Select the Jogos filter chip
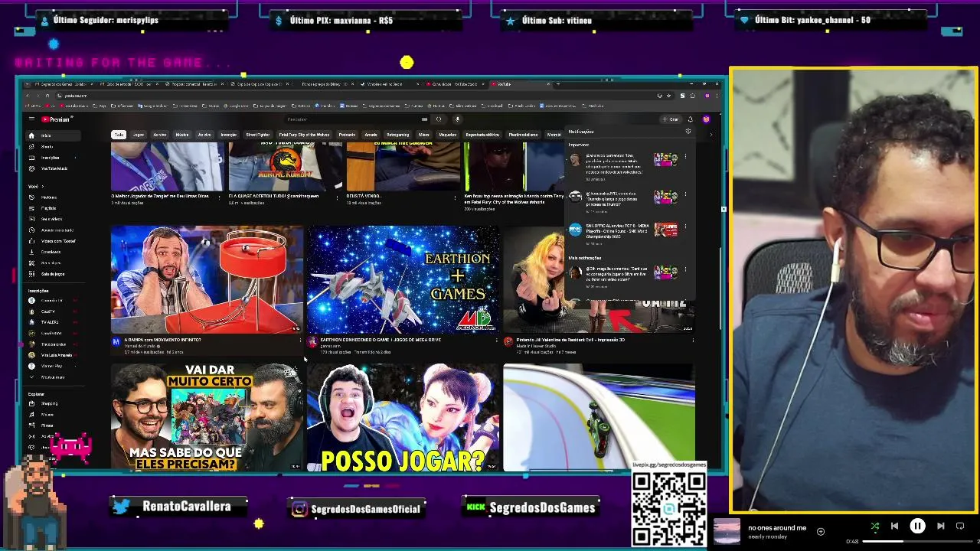The image size is (980, 551). (x=139, y=135)
